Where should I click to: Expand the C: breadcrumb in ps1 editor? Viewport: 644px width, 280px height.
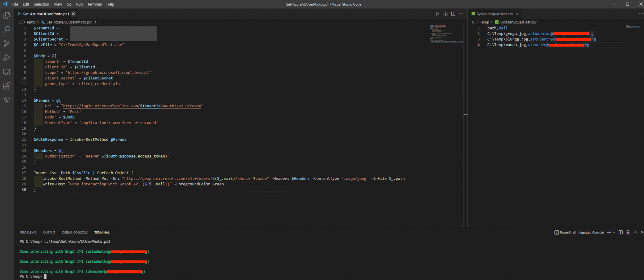coord(20,22)
